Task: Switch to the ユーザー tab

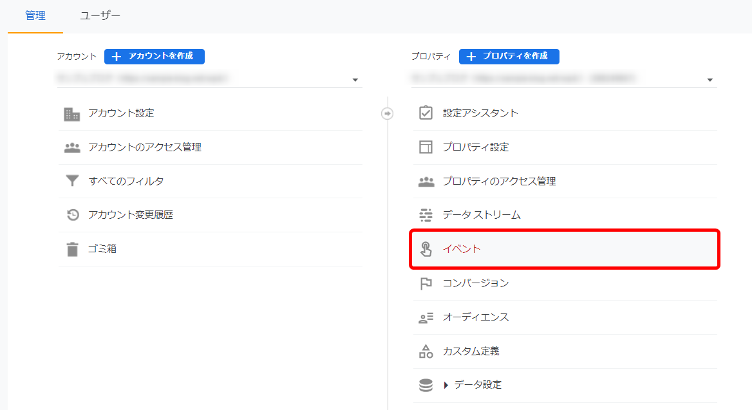Action: [100, 16]
